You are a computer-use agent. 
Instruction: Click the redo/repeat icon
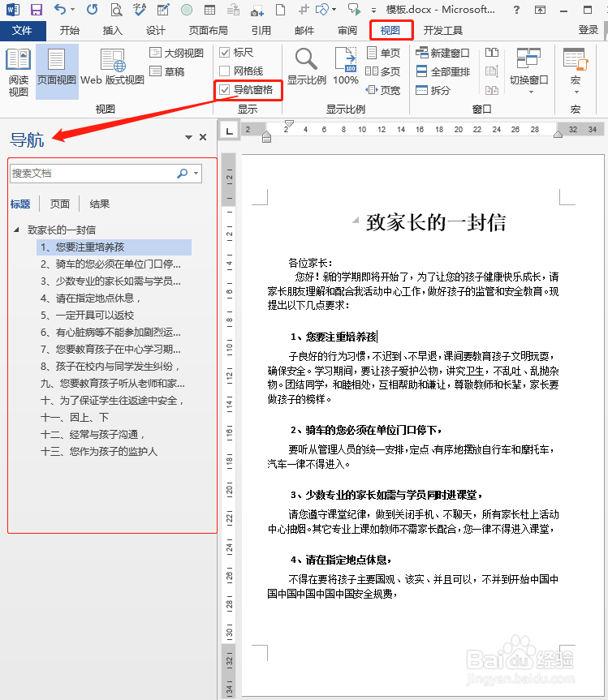tap(92, 9)
